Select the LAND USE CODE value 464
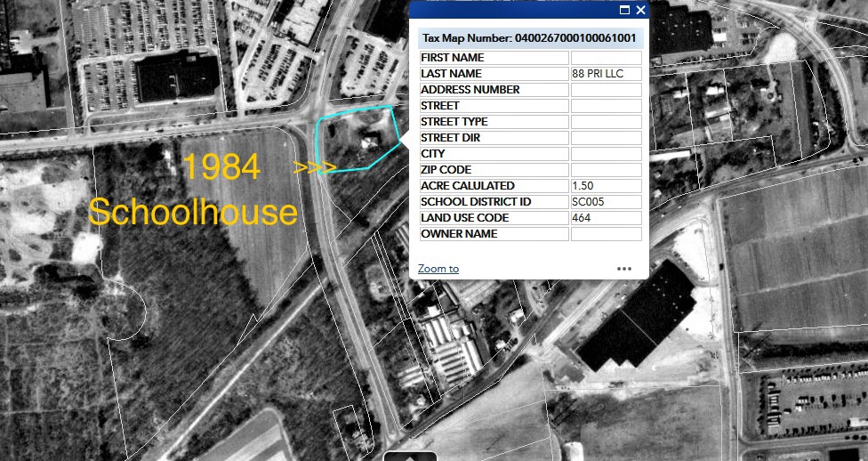 coord(606,218)
